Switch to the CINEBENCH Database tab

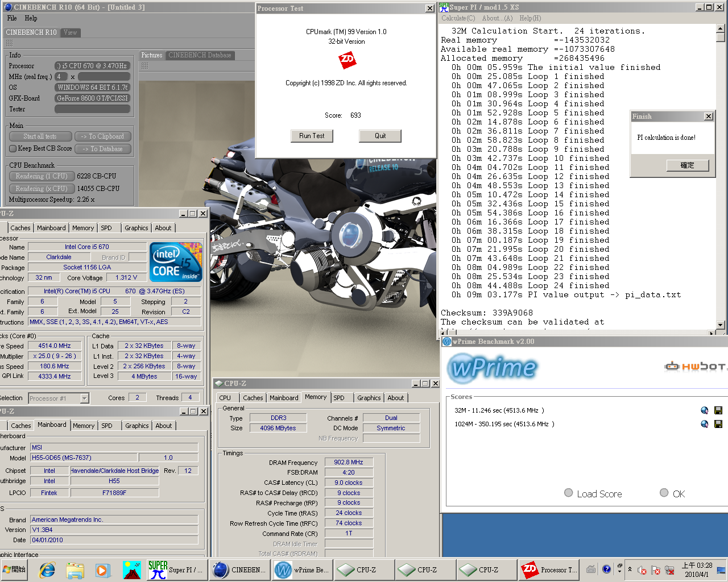click(x=200, y=55)
